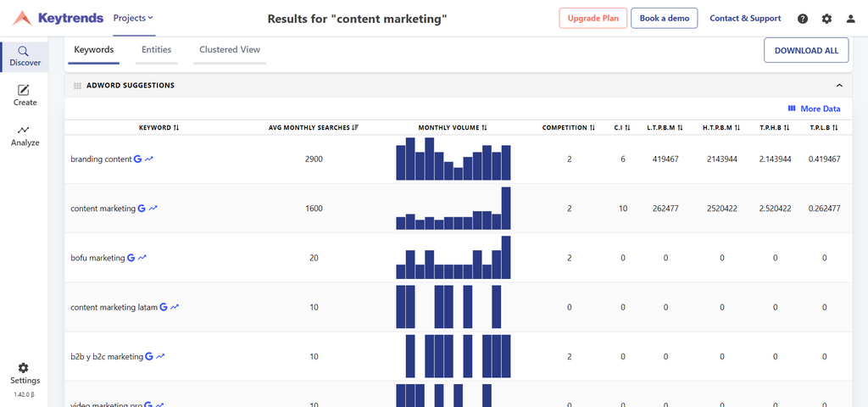
Task: Sort by C.I column
Action: pos(623,127)
